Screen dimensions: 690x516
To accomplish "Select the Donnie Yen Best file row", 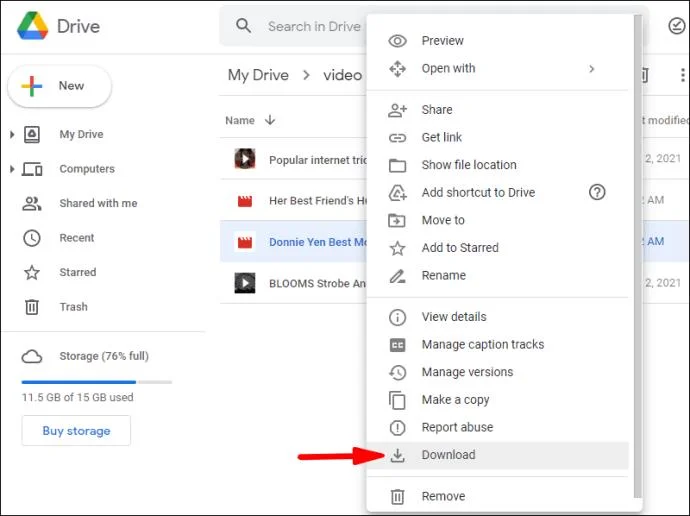I will [x=294, y=242].
